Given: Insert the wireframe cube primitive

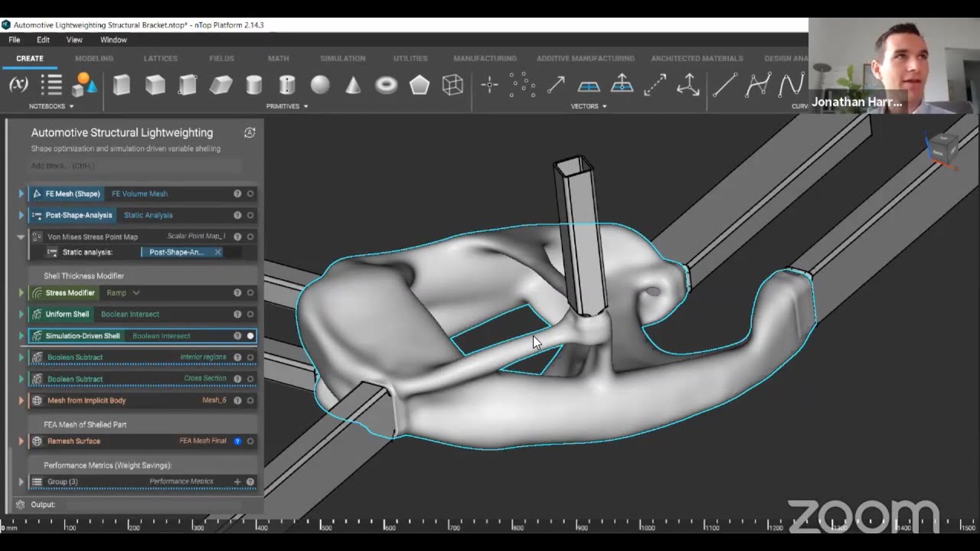Looking at the screenshot, I should pos(452,84).
